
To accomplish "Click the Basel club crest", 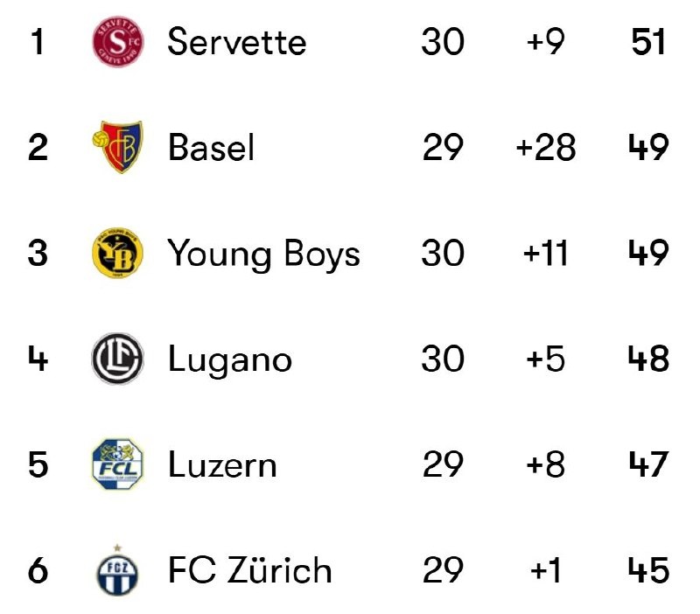I will click(117, 148).
